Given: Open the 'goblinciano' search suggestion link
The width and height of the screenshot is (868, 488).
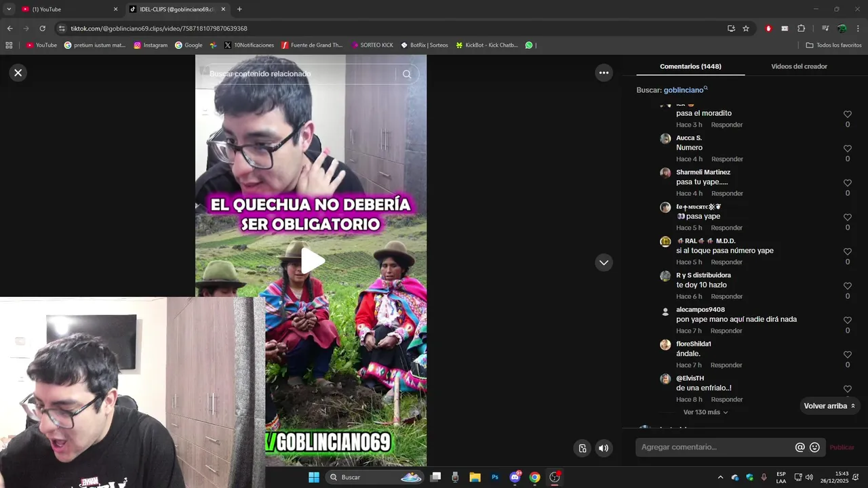Looking at the screenshot, I should coord(685,90).
